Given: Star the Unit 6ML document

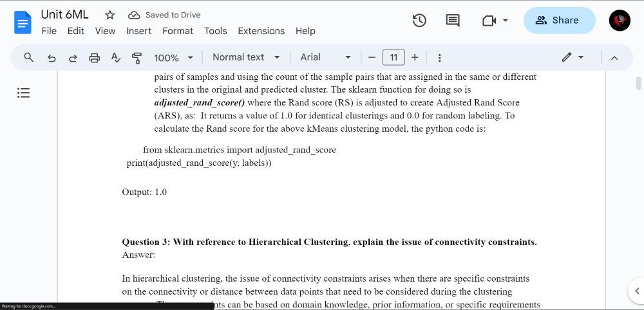Looking at the screenshot, I should tap(109, 15).
